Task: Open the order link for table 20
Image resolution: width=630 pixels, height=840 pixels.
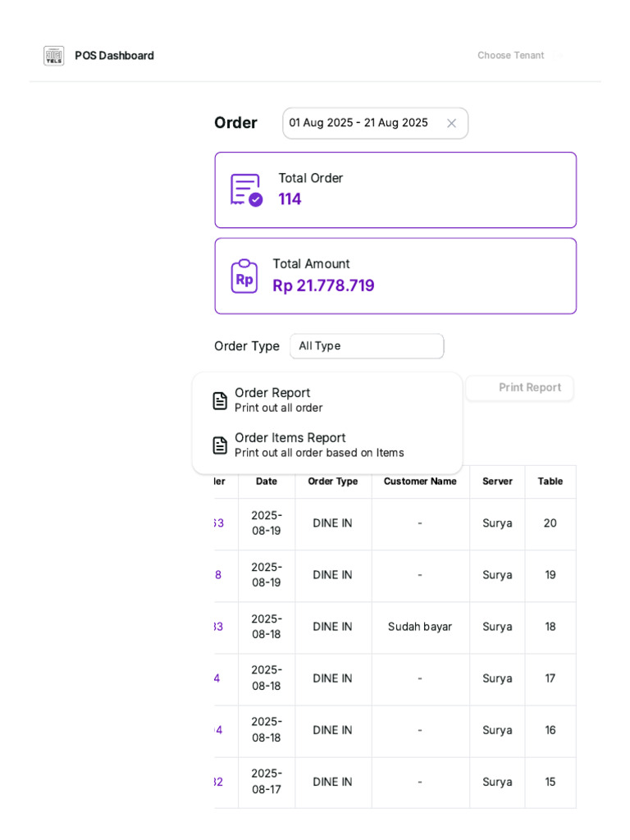Action: (218, 523)
